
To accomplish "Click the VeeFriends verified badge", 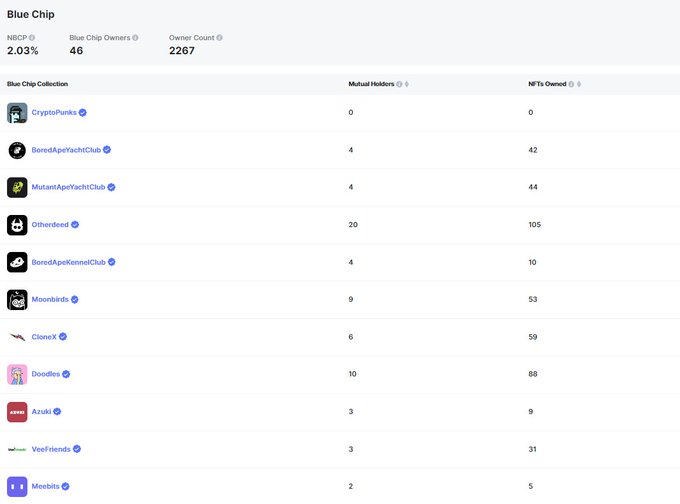I will 77,449.
